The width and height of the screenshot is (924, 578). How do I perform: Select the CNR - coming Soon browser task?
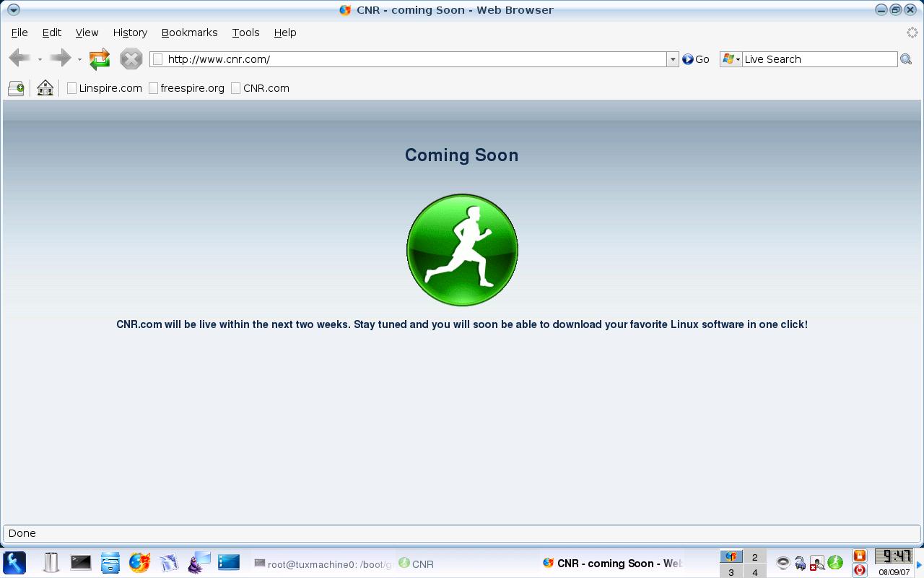tap(612, 564)
